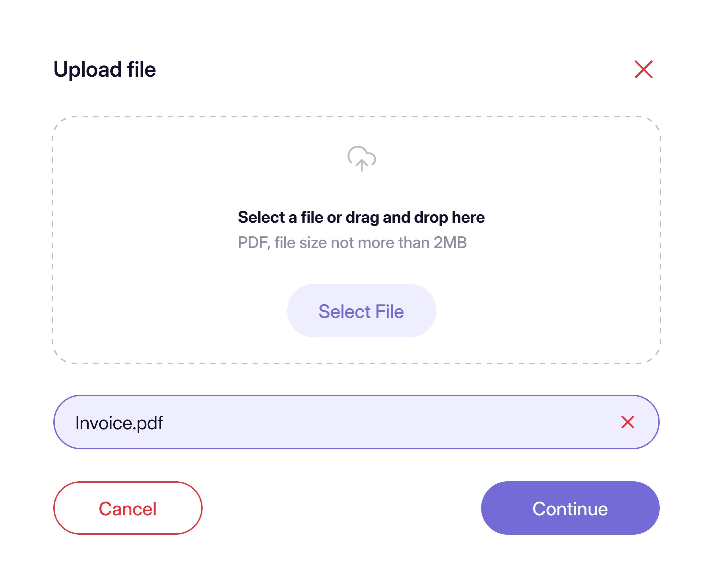
Task: Click the Invoice.pdf file name
Action: tap(119, 423)
